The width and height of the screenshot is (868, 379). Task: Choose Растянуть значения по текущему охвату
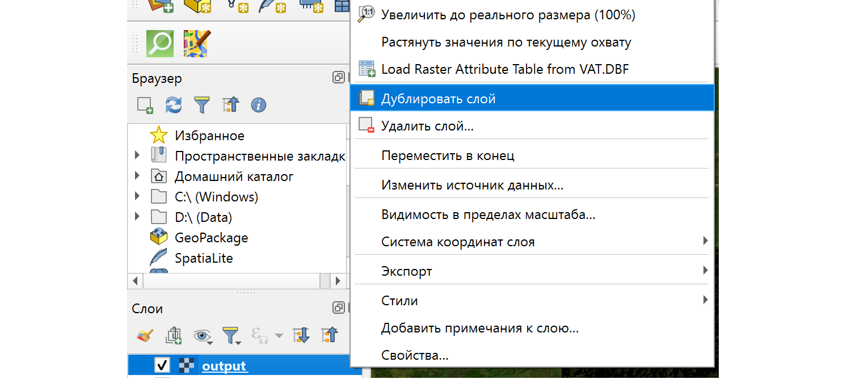(x=532, y=42)
